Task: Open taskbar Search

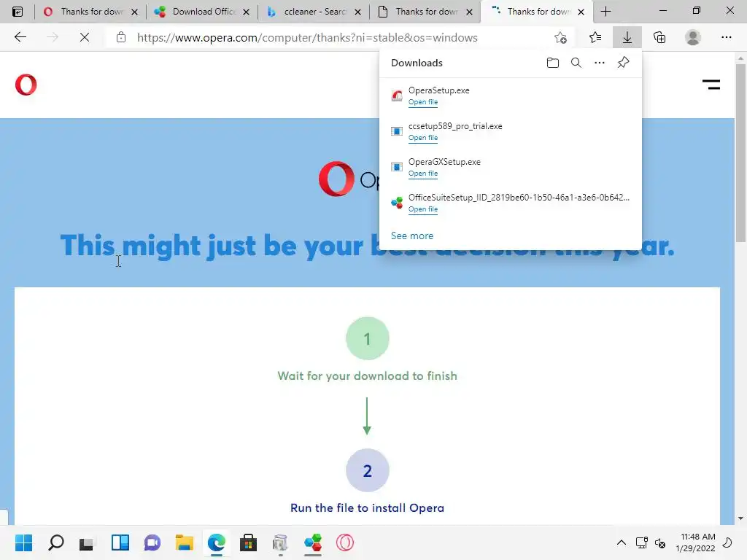Action: pyautogui.click(x=55, y=542)
